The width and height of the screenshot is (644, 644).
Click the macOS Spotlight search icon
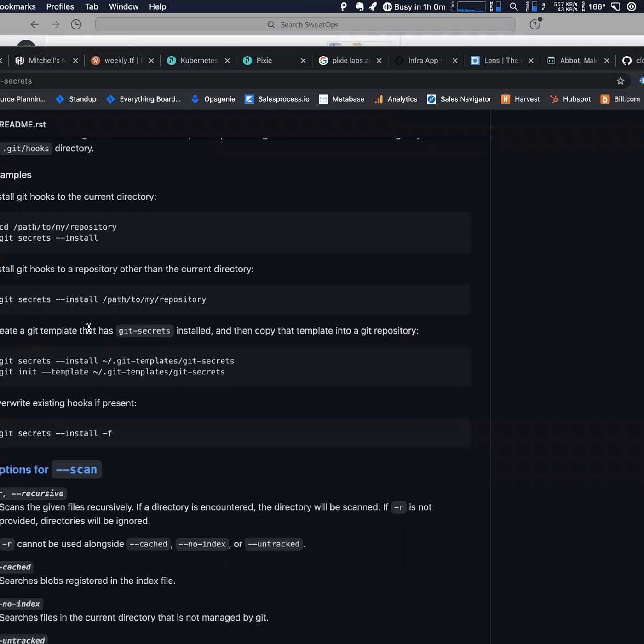pyautogui.click(x=514, y=6)
